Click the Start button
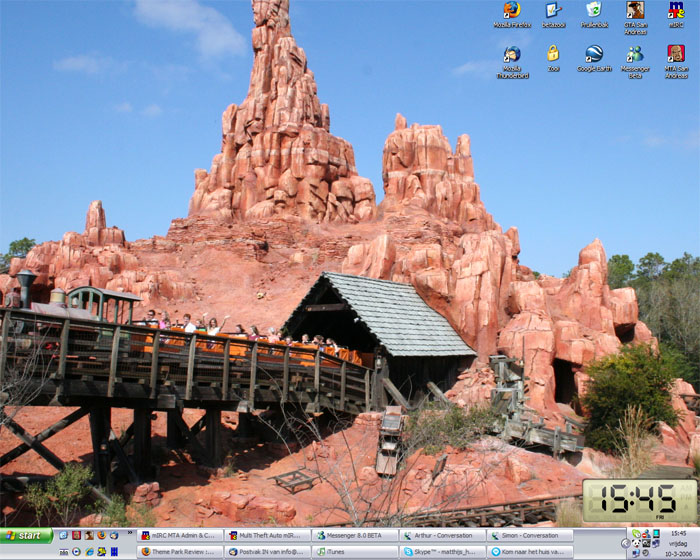The image size is (700, 560). click(26, 535)
